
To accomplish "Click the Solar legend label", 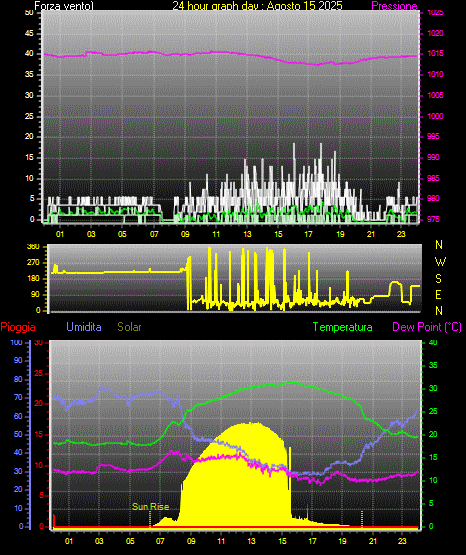I will (x=129, y=327).
